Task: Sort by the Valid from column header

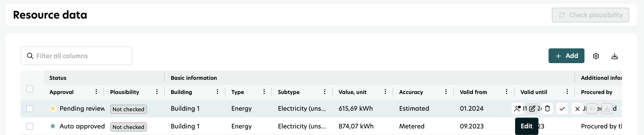Action: coord(473,92)
